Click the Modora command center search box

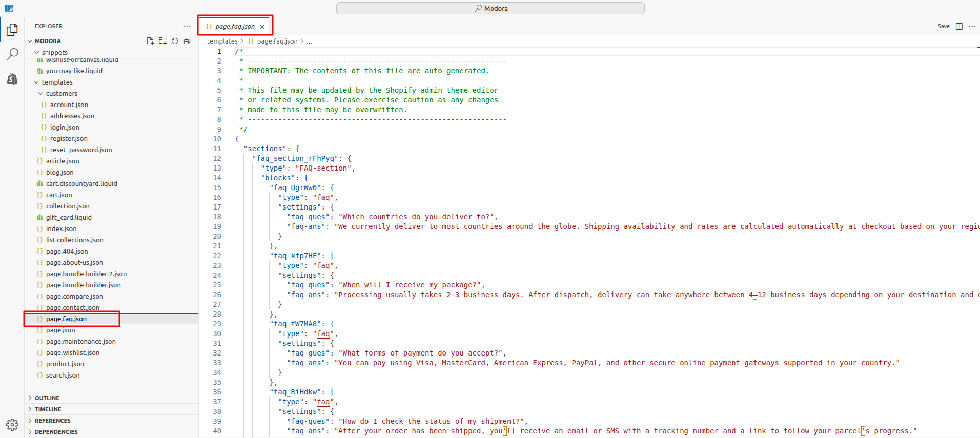click(x=491, y=8)
